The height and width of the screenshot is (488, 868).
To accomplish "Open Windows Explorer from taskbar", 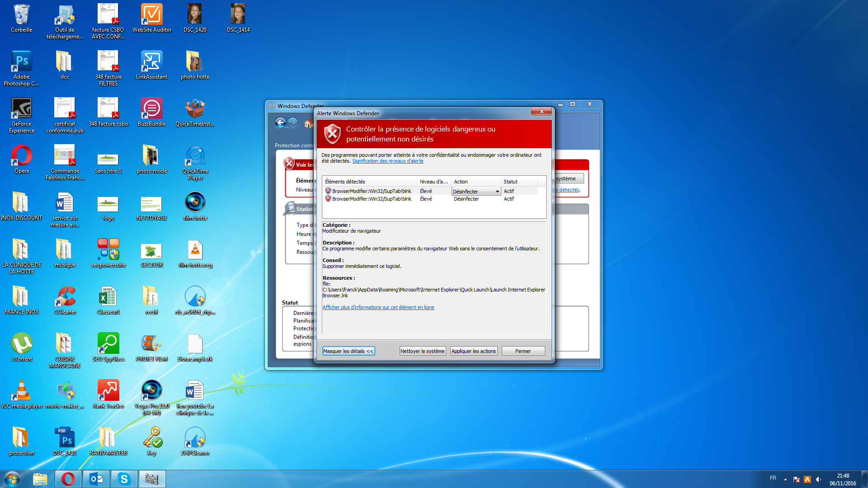I will point(40,479).
